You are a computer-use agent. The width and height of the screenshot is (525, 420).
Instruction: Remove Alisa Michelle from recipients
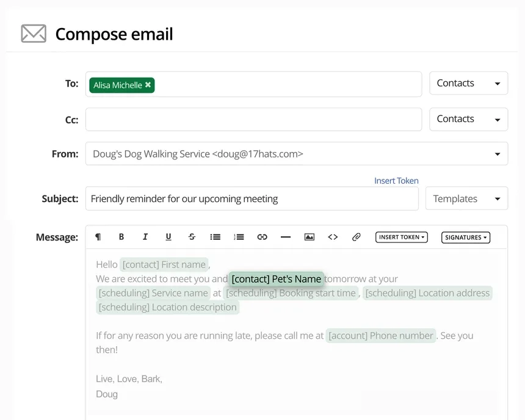(x=148, y=85)
